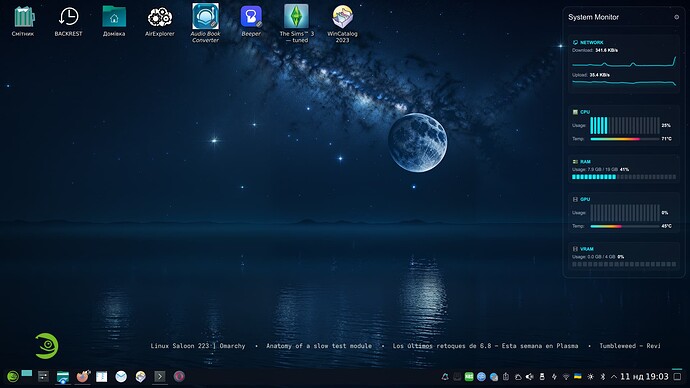Screen dimensions: 690x388
Task: Open the brightness sun tray icon
Action: coord(590,377)
